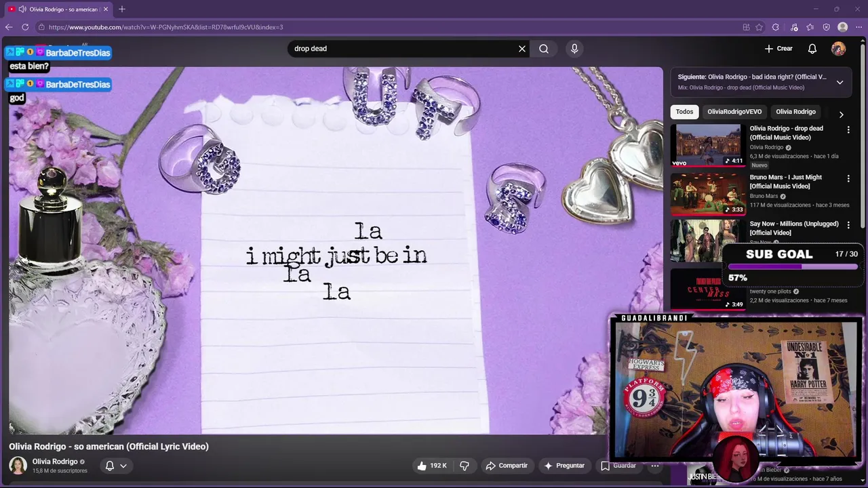This screenshot has height=488, width=868.
Task: Dislike the video with thumbs down
Action: [465, 466]
